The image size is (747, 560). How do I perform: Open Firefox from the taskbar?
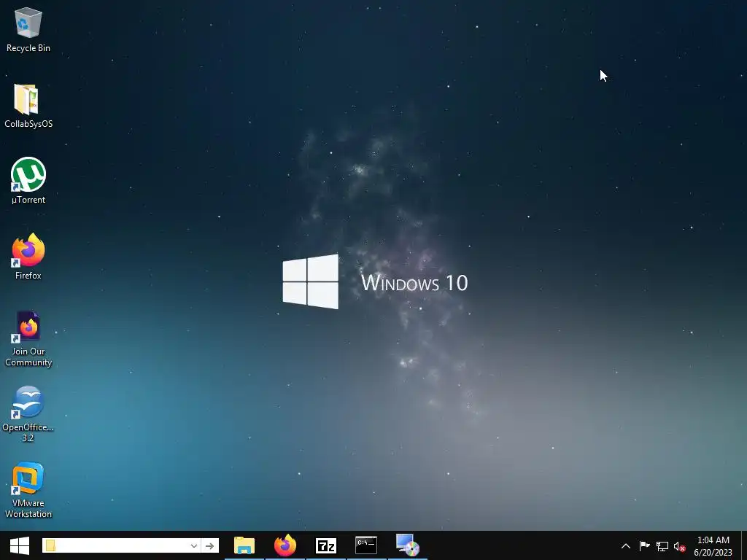285,545
